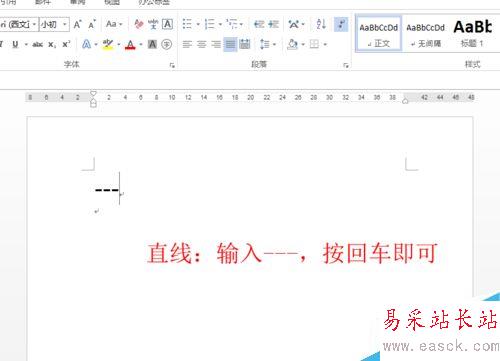
Task: Toggle subscript formatting
Action: coord(52,44)
